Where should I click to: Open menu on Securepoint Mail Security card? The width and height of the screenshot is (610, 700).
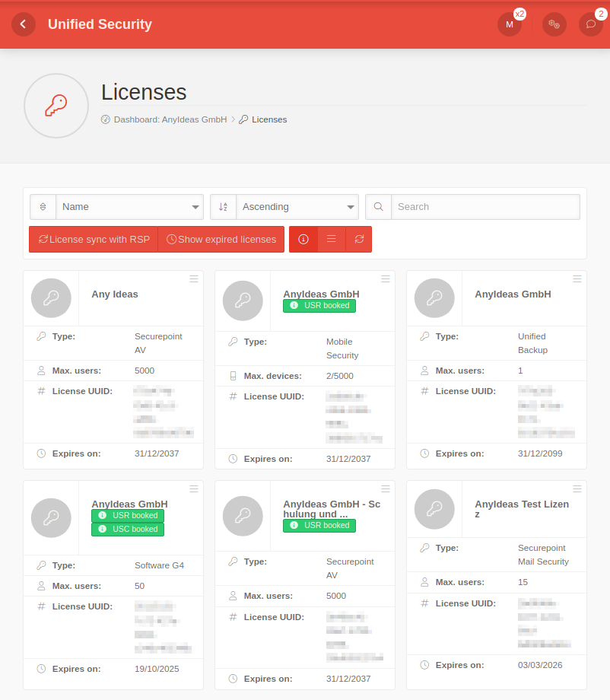pyautogui.click(x=577, y=488)
